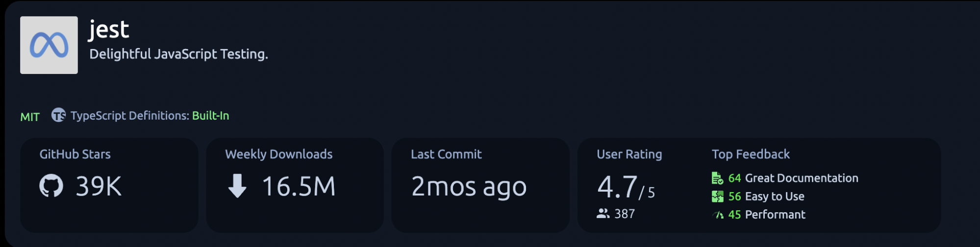Click the GitHub Octocat icon

click(x=51, y=186)
